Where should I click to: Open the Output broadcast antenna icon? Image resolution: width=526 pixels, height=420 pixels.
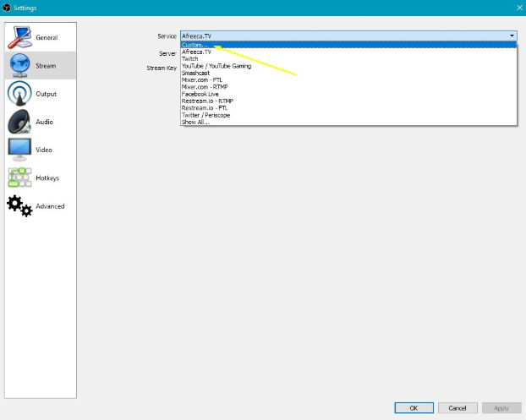coord(19,94)
